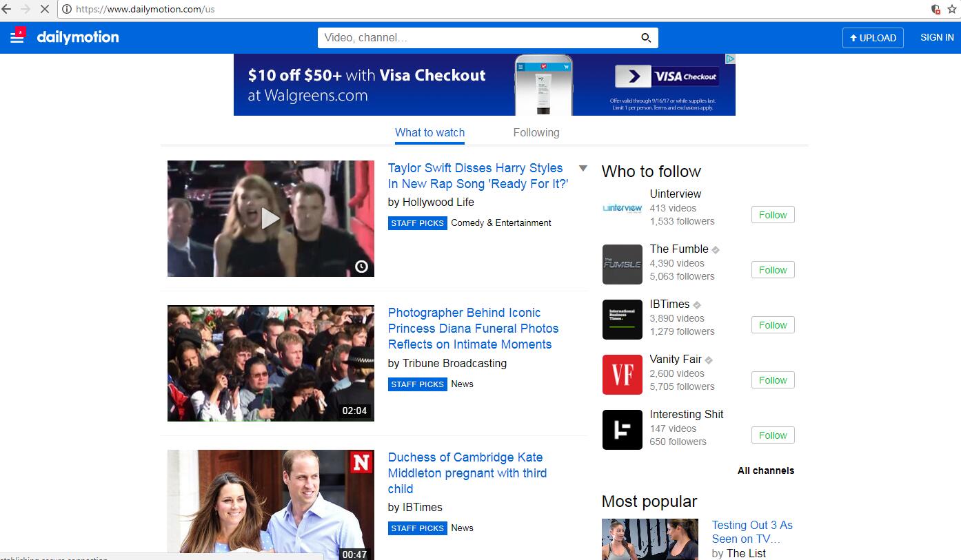Open Testing Out 3 As Seen on TV thumbnail
Image resolution: width=961 pixels, height=560 pixels.
tap(650, 539)
